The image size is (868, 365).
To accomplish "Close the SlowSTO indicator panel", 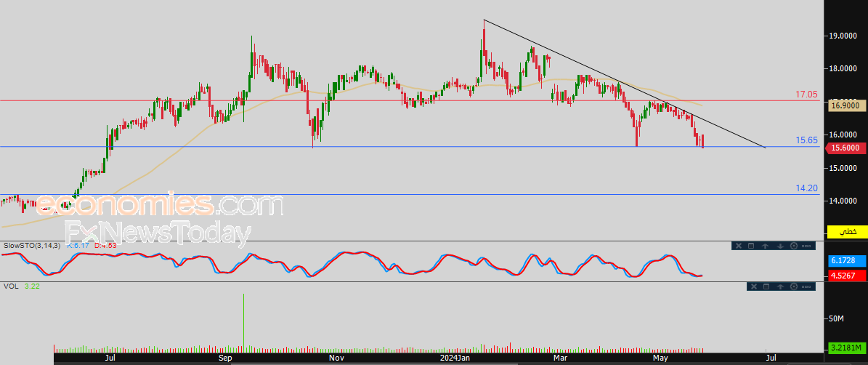I will [739, 246].
